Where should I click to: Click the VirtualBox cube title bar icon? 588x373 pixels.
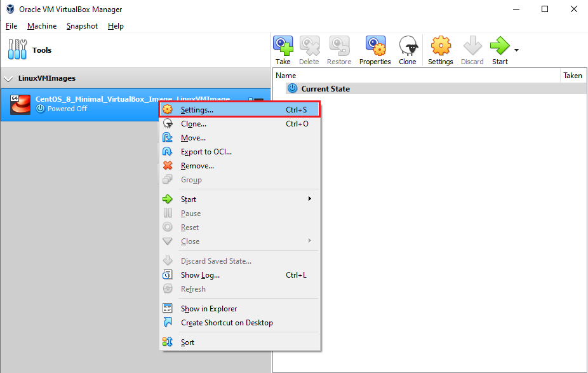[x=11, y=9]
